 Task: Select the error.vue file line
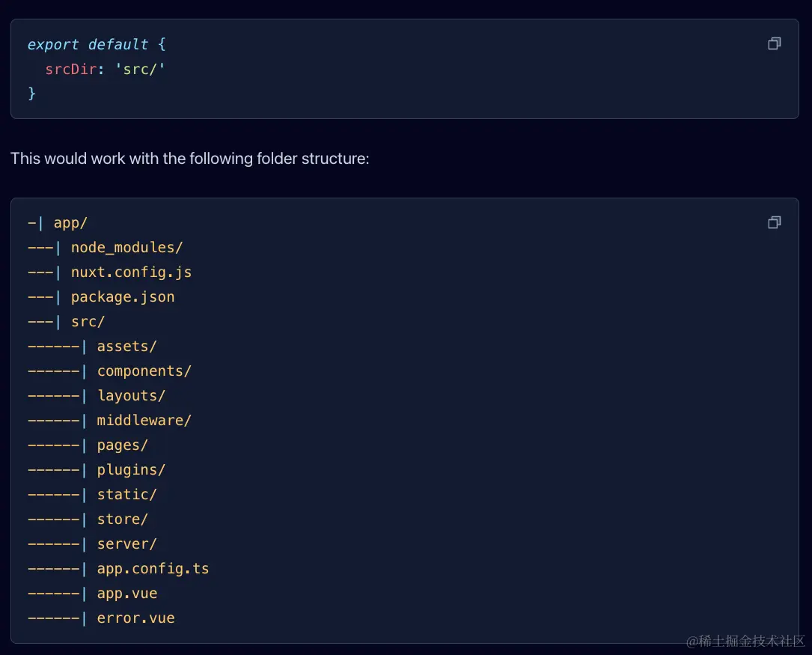135,618
